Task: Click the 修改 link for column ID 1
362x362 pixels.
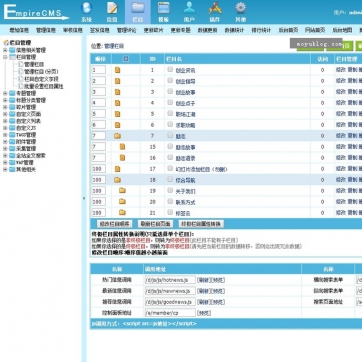Action: click(341, 70)
